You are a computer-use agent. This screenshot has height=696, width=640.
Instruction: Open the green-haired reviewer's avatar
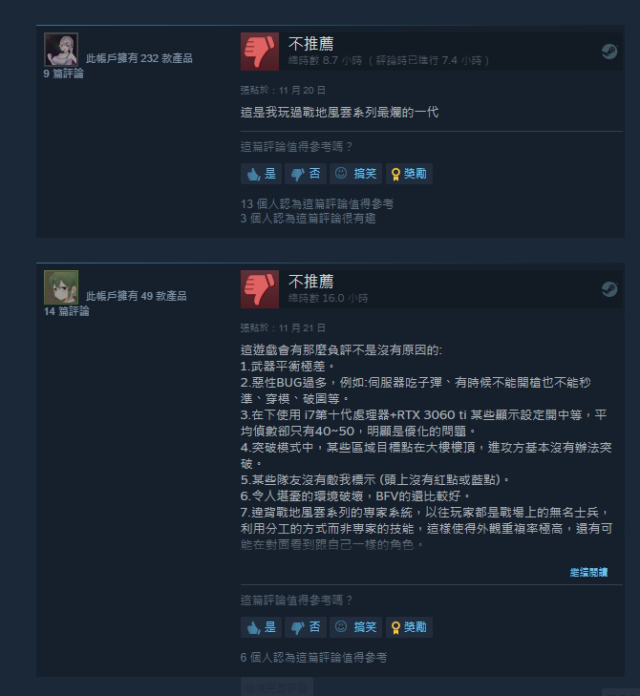pyautogui.click(x=61, y=287)
